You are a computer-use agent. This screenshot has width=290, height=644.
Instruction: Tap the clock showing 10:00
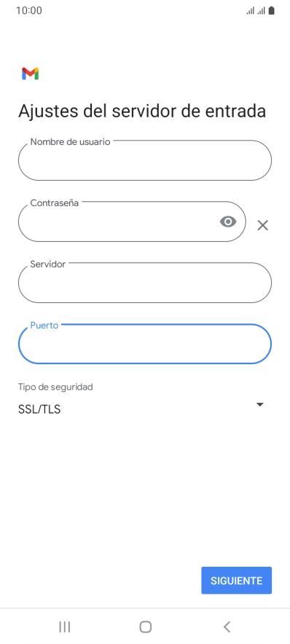pos(28,11)
